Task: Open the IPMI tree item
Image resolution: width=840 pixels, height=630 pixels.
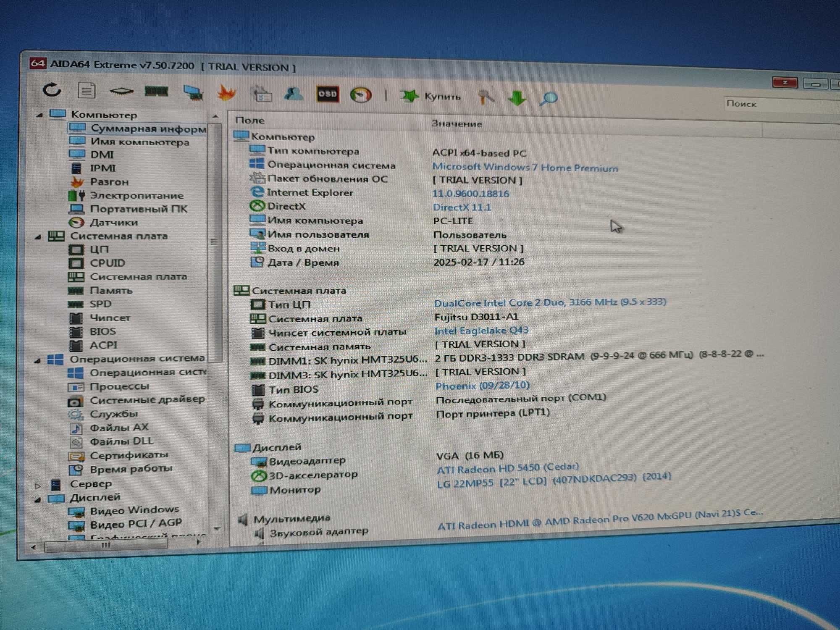Action: [92, 168]
